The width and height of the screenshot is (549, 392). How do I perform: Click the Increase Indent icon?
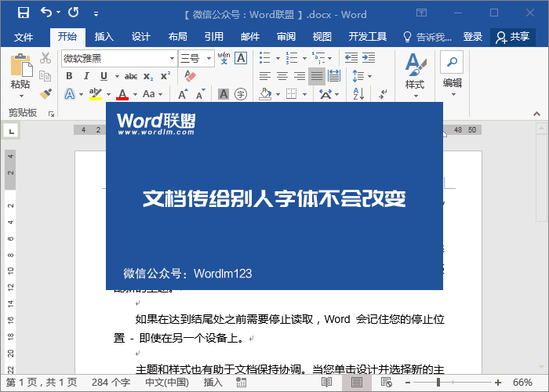click(369, 58)
